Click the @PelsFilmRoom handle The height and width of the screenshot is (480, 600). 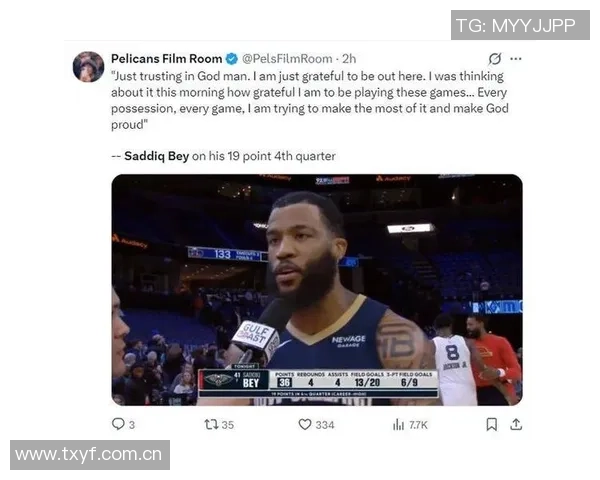click(287, 59)
